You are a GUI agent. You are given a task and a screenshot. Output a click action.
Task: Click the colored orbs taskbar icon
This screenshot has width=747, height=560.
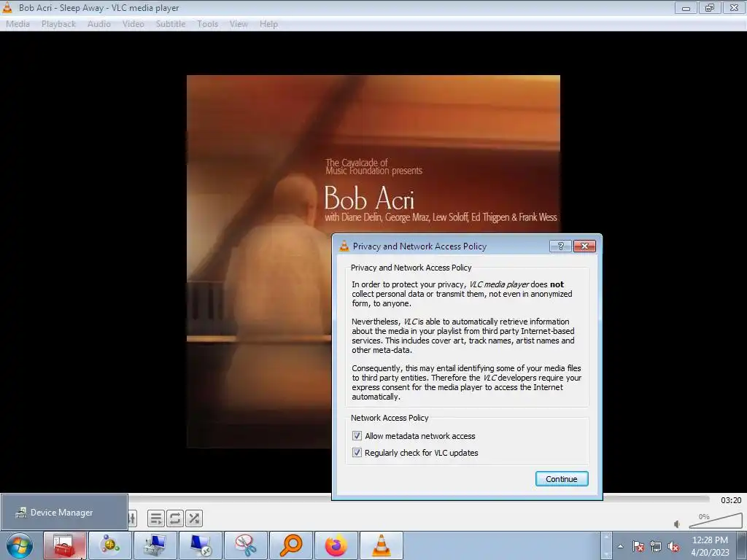(110, 545)
